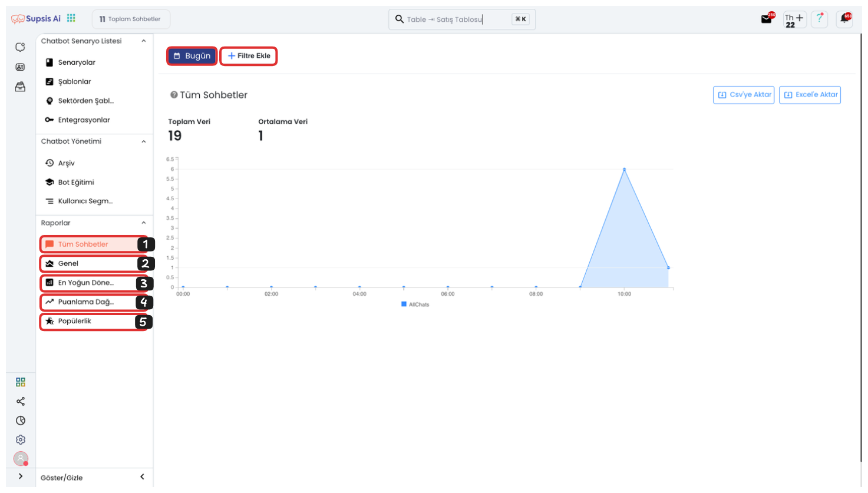Image resolution: width=868 pixels, height=493 pixels.
Task: Collapse the Chatbot Yönetimi section
Action: pyautogui.click(x=144, y=141)
